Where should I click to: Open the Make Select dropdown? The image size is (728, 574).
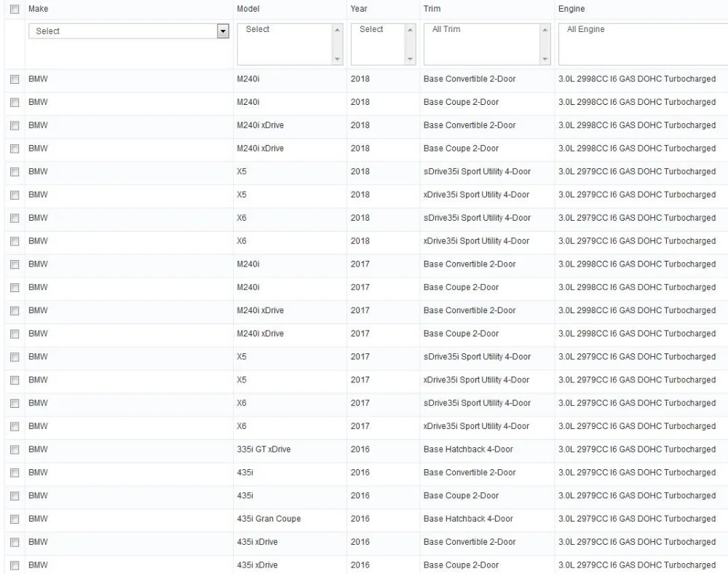coord(129,31)
